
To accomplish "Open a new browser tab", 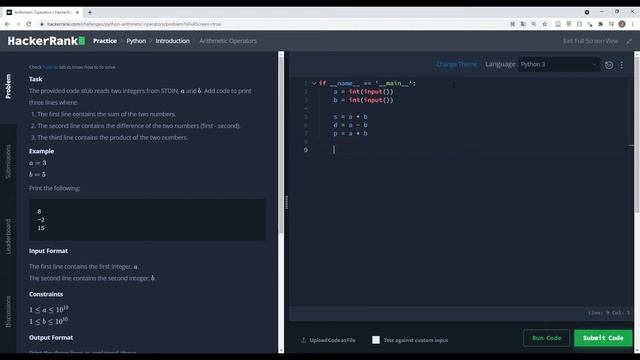I will [x=90, y=12].
